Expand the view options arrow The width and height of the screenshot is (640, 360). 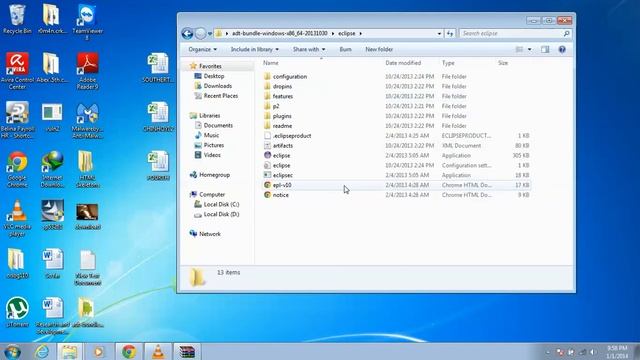(529, 49)
